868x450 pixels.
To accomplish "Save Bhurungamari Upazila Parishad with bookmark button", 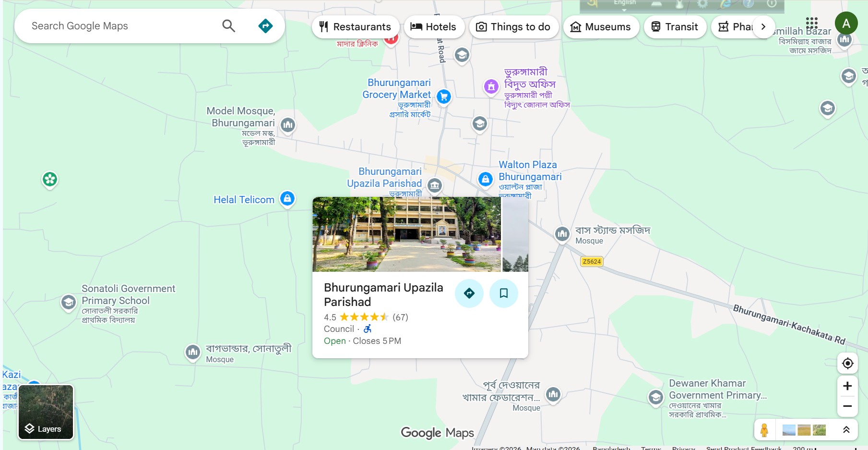I will pyautogui.click(x=504, y=293).
